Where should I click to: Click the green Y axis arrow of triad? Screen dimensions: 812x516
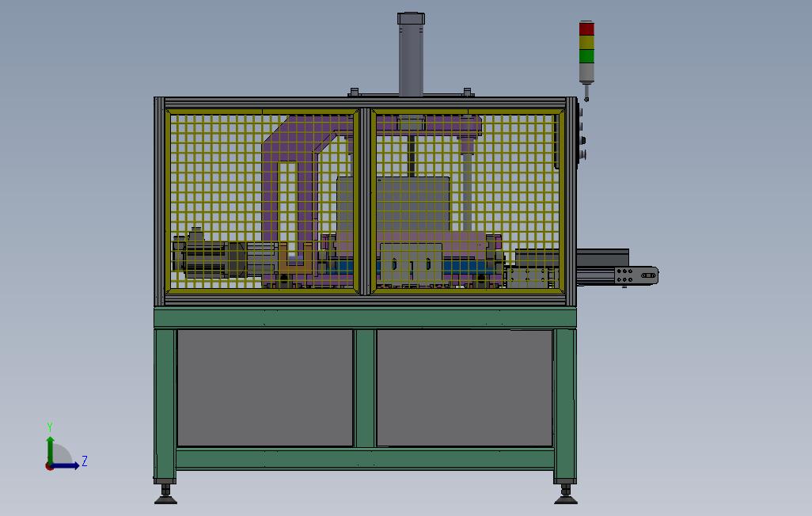coord(50,450)
